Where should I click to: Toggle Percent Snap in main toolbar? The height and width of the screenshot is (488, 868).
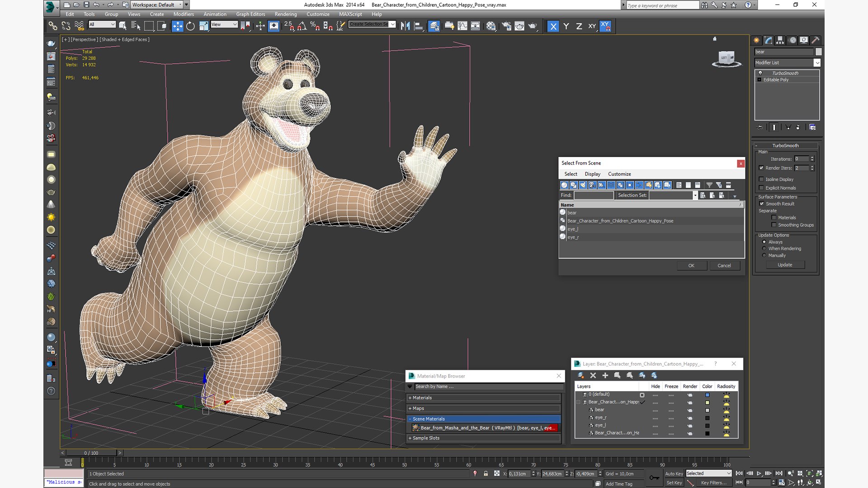pyautogui.click(x=315, y=26)
